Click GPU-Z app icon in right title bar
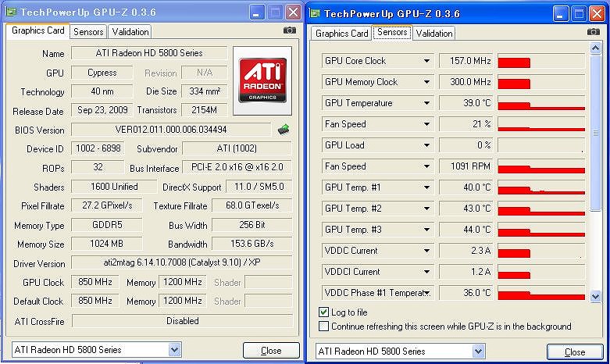The height and width of the screenshot is (364, 610). [x=314, y=13]
